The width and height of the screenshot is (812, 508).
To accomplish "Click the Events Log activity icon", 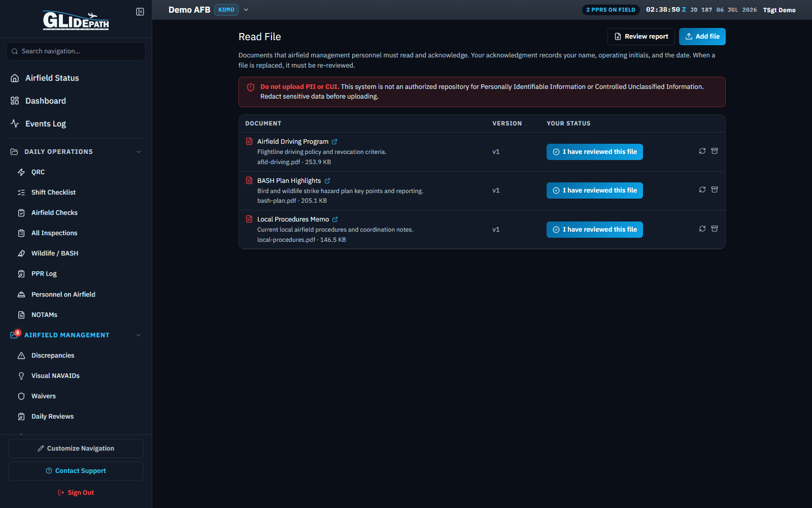I will pyautogui.click(x=15, y=123).
